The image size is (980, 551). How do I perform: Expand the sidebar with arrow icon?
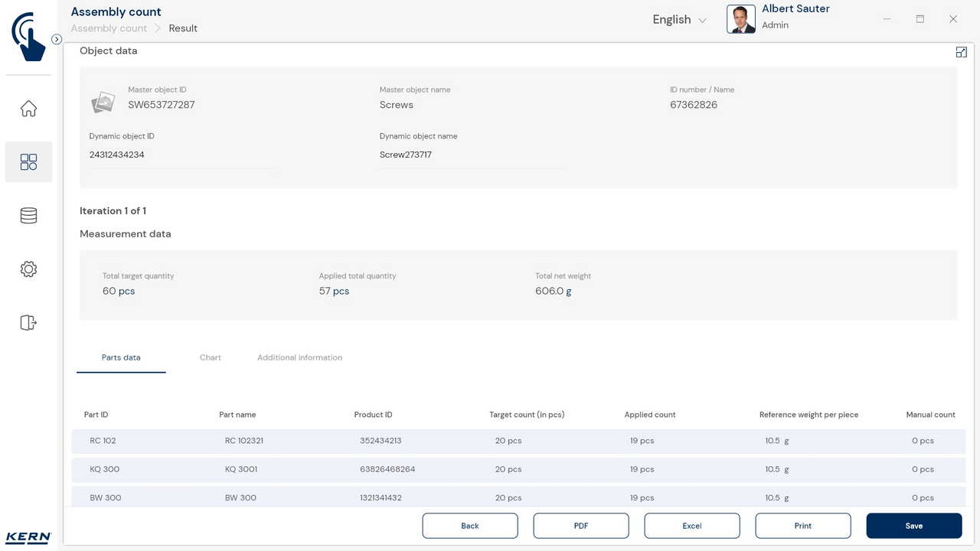click(x=57, y=39)
